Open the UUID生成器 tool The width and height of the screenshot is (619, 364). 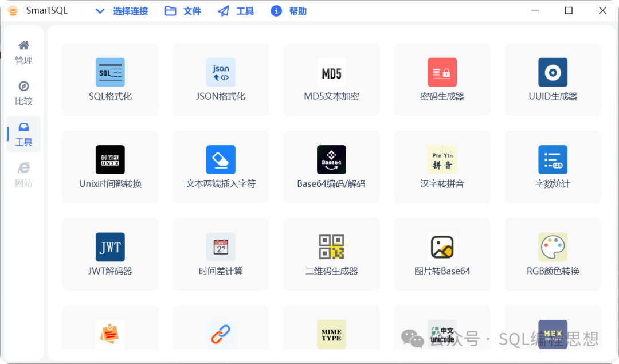tap(553, 73)
